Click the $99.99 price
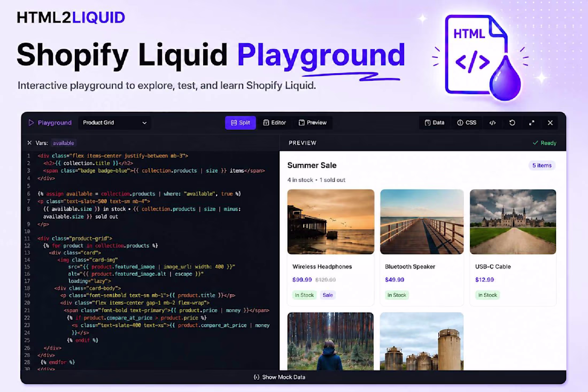 pyautogui.click(x=302, y=280)
